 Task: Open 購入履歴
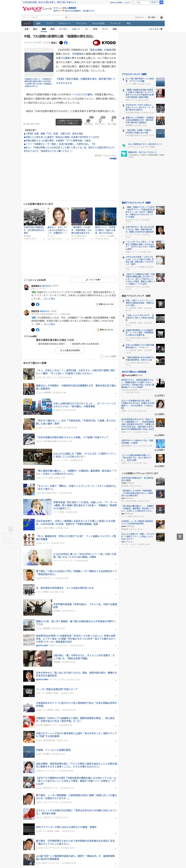click(x=152, y=18)
